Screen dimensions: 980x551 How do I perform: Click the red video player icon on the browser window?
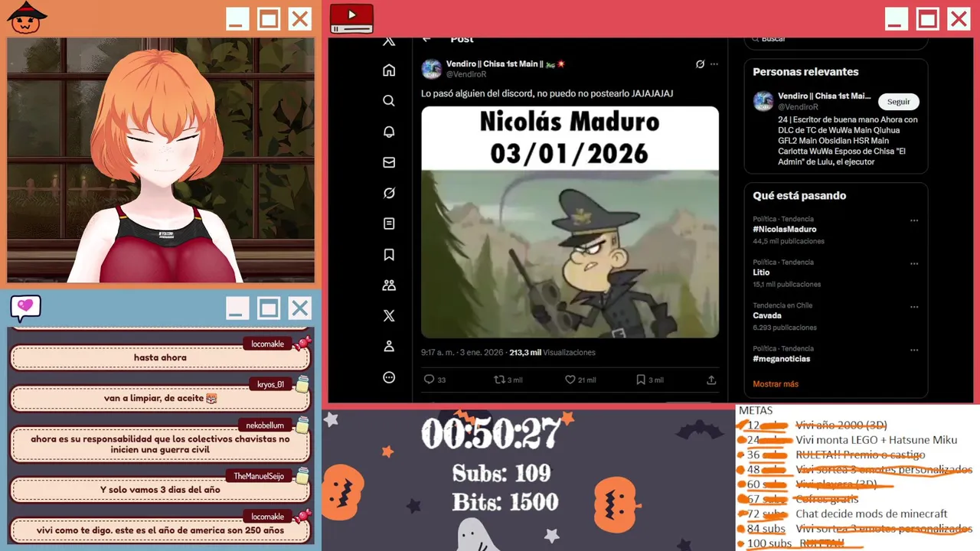pyautogui.click(x=351, y=18)
